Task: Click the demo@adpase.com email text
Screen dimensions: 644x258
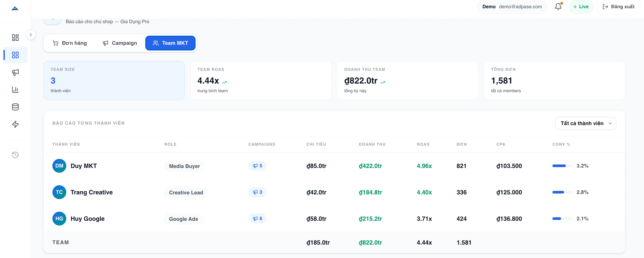Action: point(520,7)
